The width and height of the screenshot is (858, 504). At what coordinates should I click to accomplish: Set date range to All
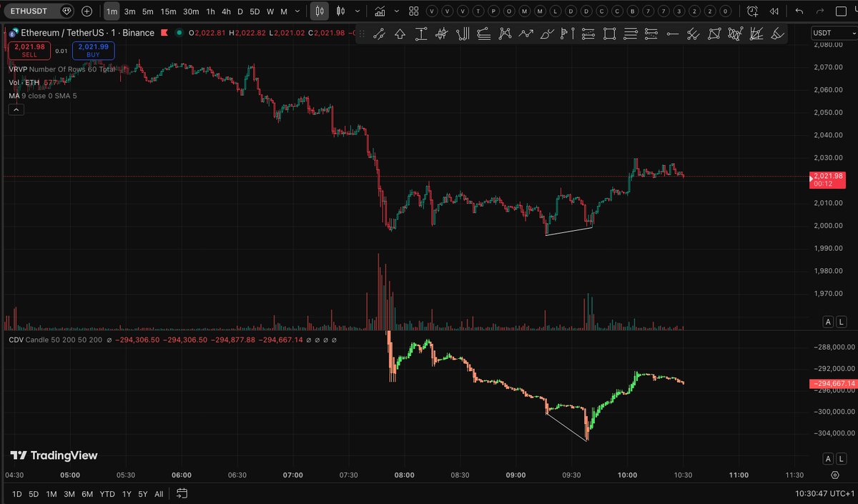pos(159,494)
